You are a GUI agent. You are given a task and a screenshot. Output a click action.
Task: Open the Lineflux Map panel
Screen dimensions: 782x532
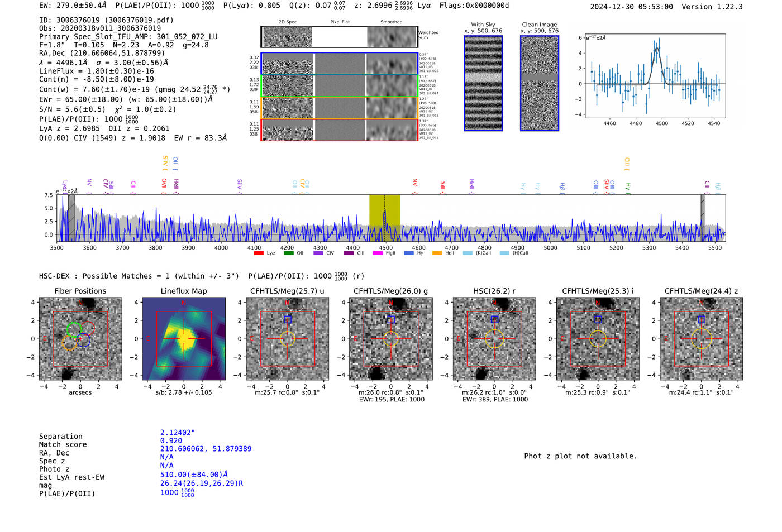(x=184, y=339)
